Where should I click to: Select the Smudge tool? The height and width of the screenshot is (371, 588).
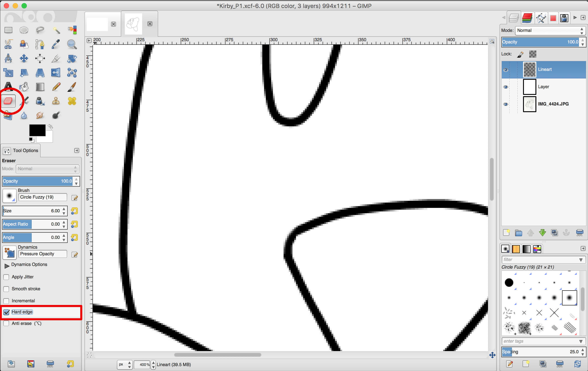[40, 115]
